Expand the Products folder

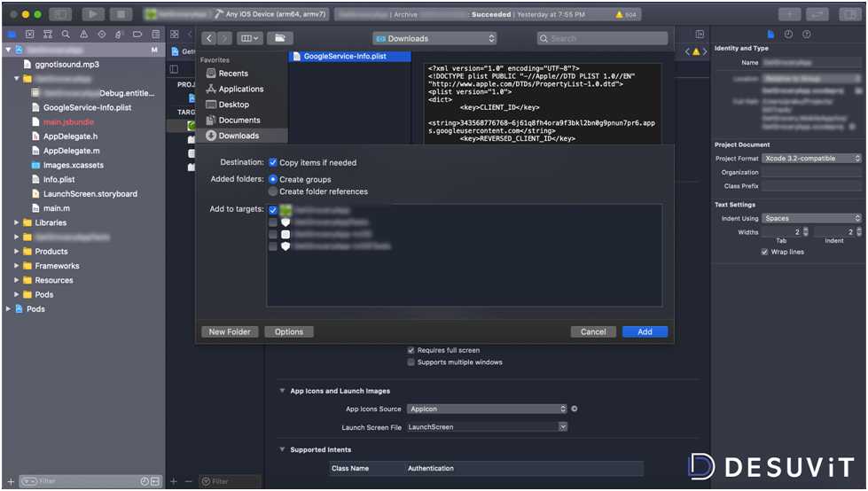pos(16,252)
